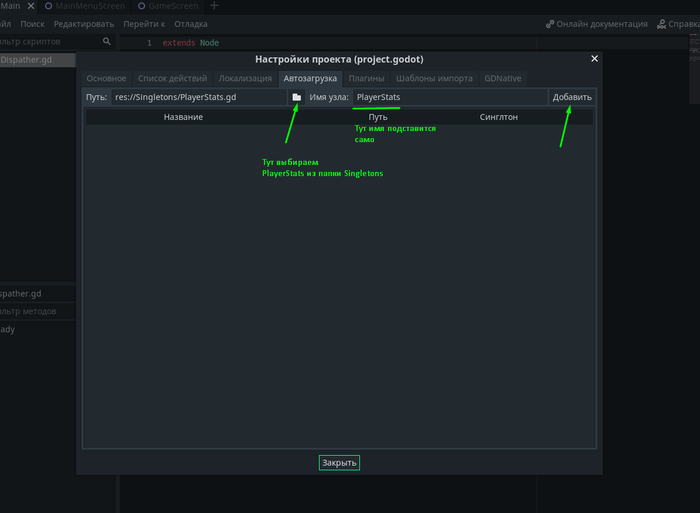Open the folder browse icon next to path
This screenshot has height=513, width=700.
(296, 97)
